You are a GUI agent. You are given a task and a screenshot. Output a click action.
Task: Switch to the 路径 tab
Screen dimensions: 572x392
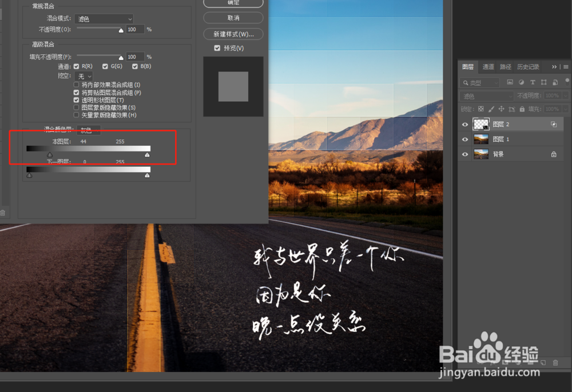[505, 67]
